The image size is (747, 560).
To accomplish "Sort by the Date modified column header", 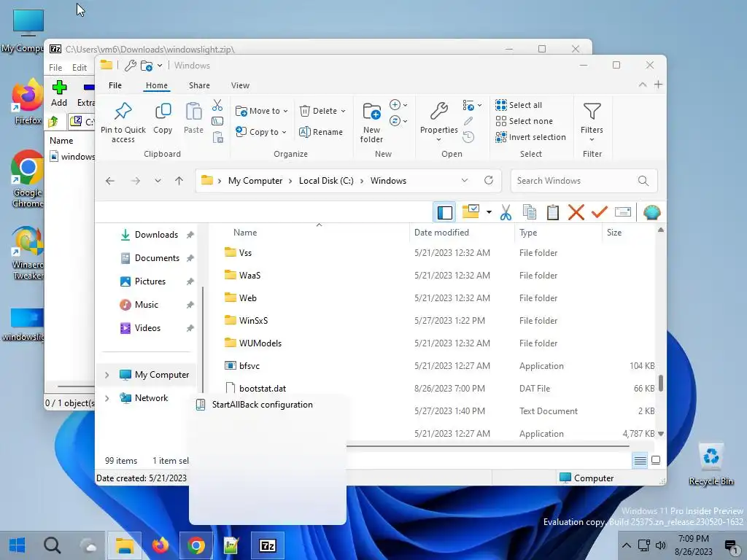I will pyautogui.click(x=441, y=233).
